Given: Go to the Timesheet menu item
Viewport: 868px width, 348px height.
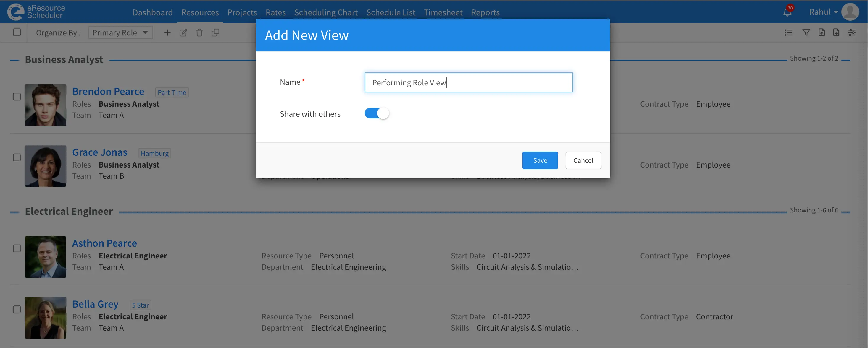Looking at the screenshot, I should coord(443,12).
